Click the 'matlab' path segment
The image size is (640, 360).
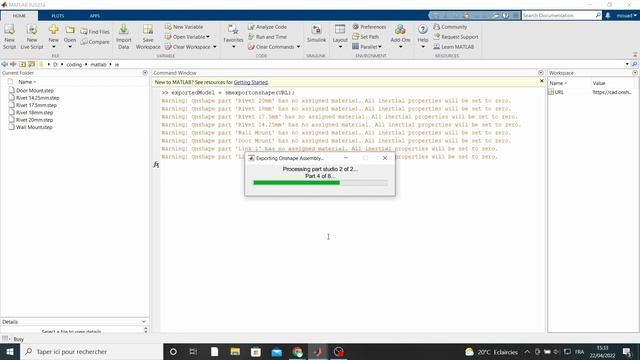pyautogui.click(x=98, y=64)
